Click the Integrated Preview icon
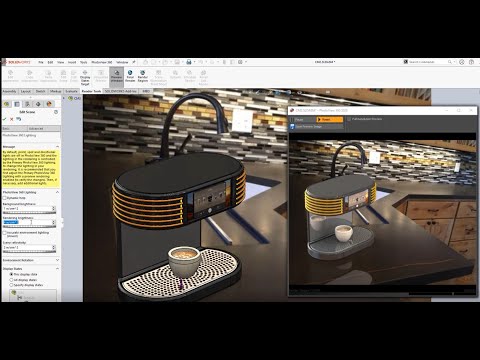This screenshot has width=480, height=360. (101, 76)
